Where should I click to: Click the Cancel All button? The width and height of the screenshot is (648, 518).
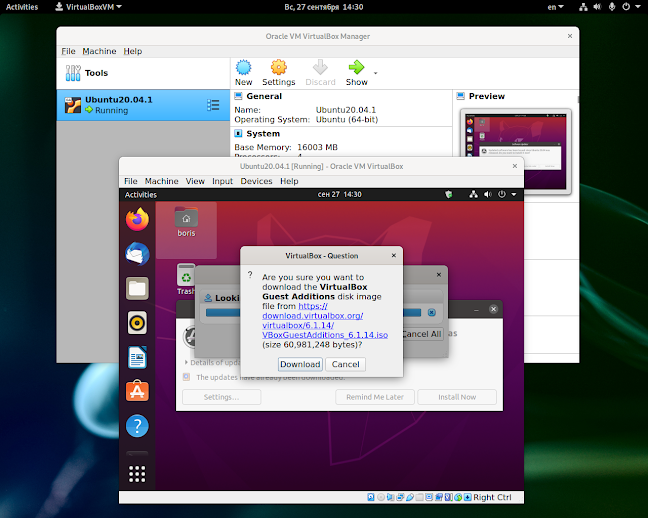[x=422, y=334]
